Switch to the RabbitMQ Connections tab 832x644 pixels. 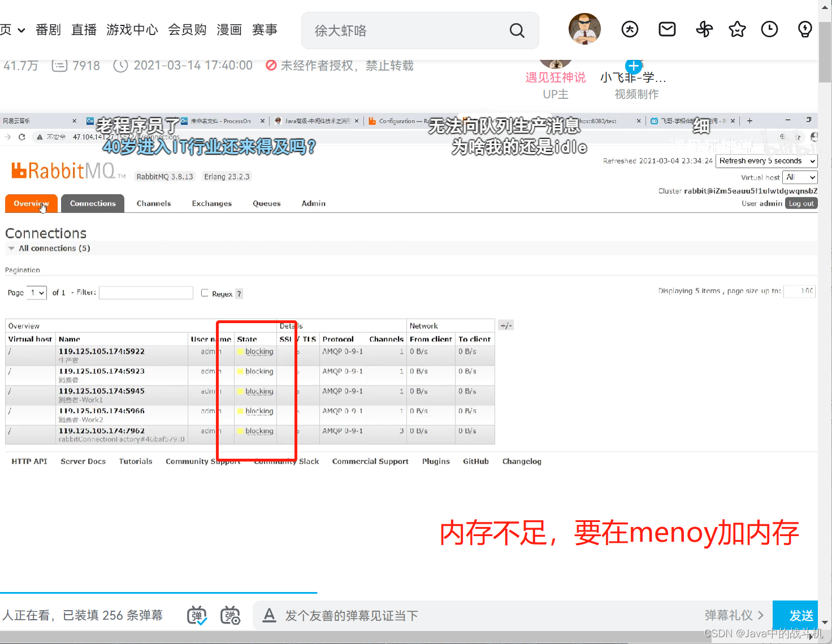click(93, 203)
